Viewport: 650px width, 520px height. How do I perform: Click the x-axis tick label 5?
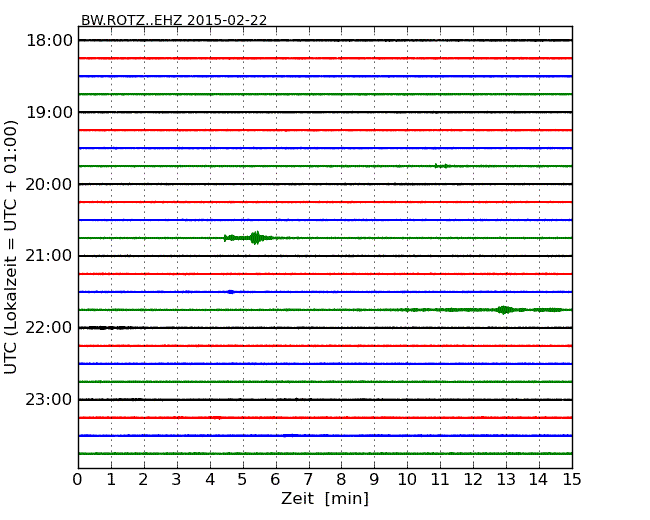[x=243, y=480]
